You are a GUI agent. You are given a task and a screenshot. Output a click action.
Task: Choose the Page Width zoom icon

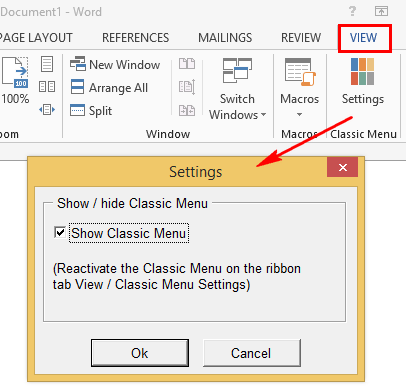pos(47,109)
